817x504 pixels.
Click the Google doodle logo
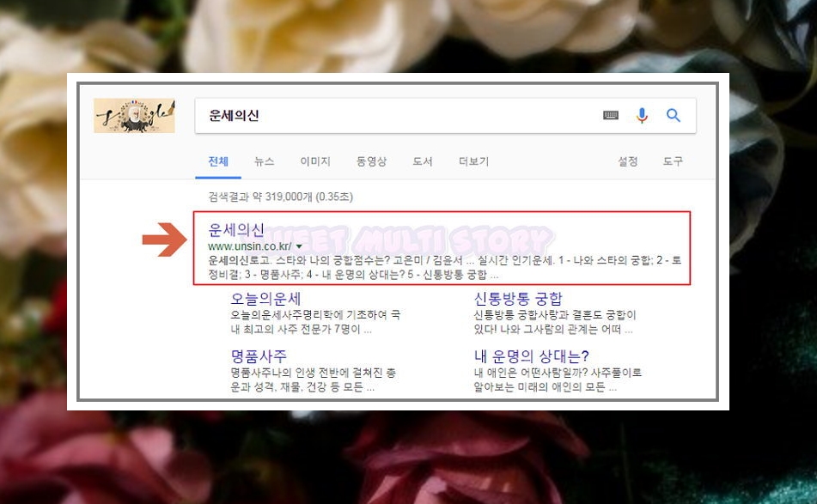[134, 116]
